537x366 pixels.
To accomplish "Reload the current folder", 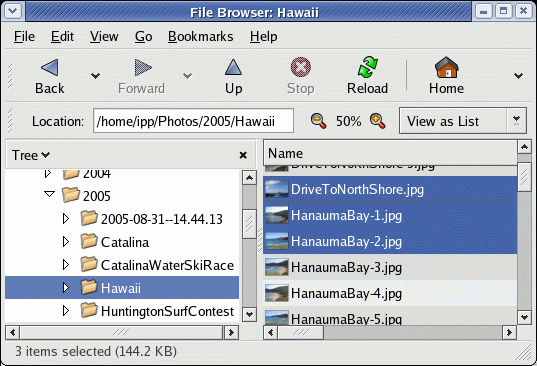I will coord(367,67).
